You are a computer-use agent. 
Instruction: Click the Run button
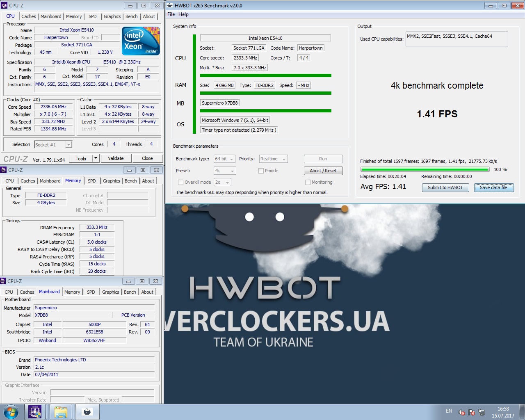(x=323, y=159)
